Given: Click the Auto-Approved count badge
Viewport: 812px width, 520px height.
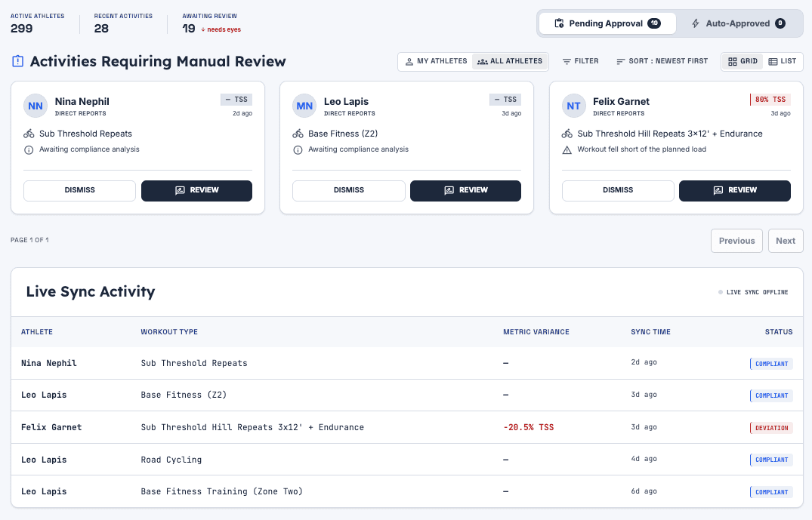Looking at the screenshot, I should tap(780, 23).
